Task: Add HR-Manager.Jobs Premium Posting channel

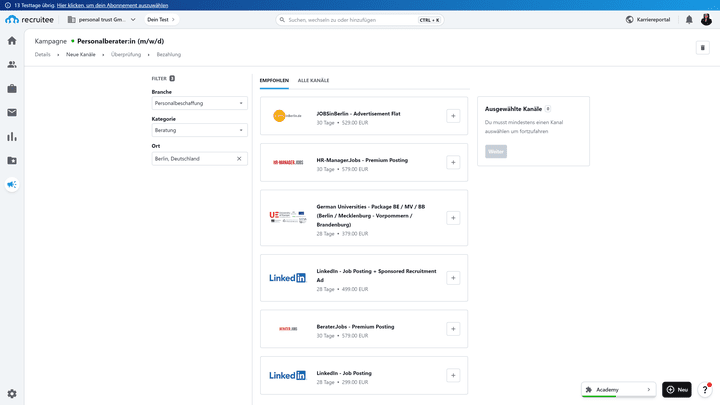Action: (453, 162)
